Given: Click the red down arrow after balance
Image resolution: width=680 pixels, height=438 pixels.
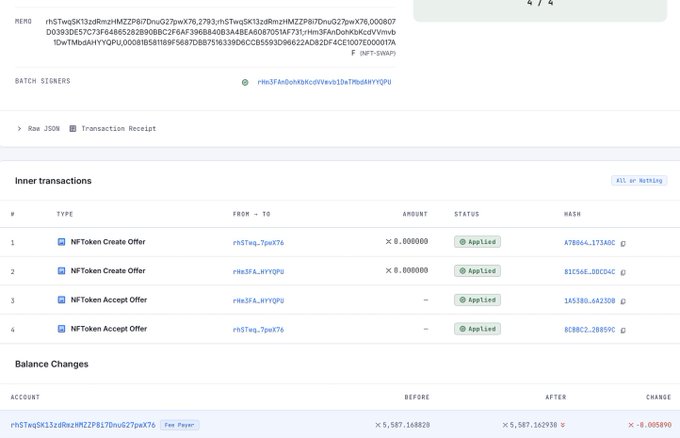Looking at the screenshot, I should click(x=563, y=425).
